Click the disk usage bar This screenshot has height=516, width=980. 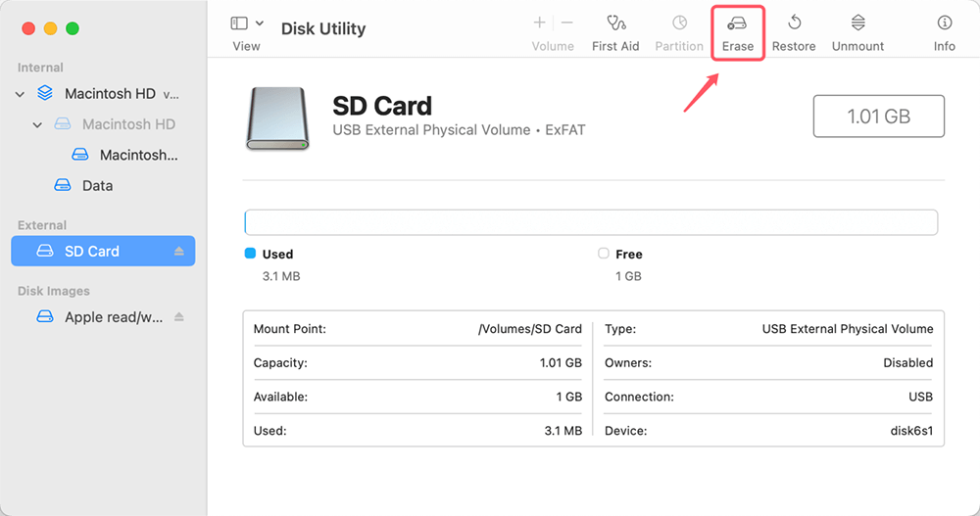(x=591, y=222)
